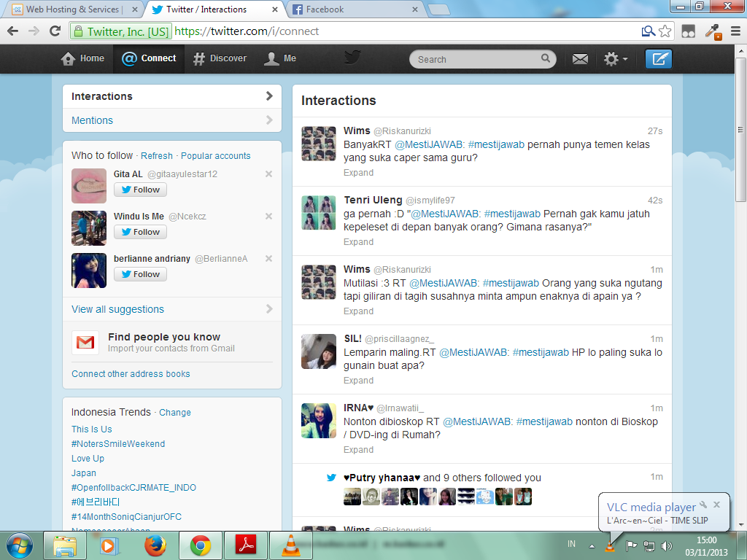
Task: Open Adobe Reader from taskbar
Action: click(x=246, y=545)
